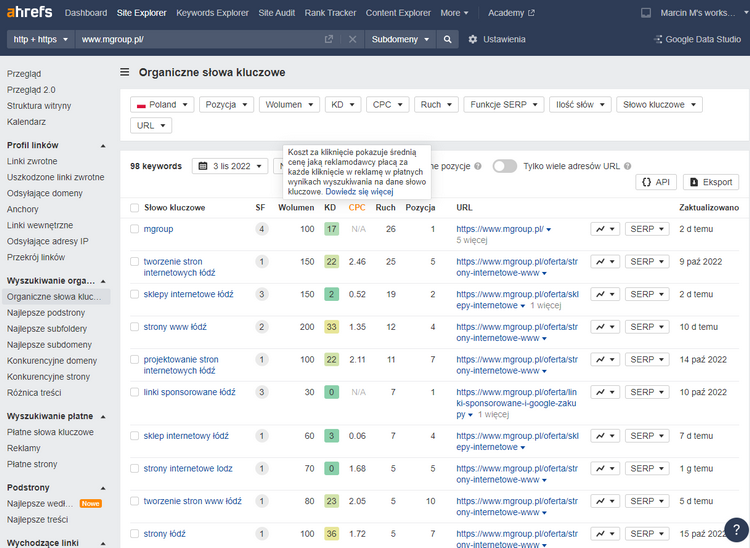Select all keywords with header checkbox

134,208
